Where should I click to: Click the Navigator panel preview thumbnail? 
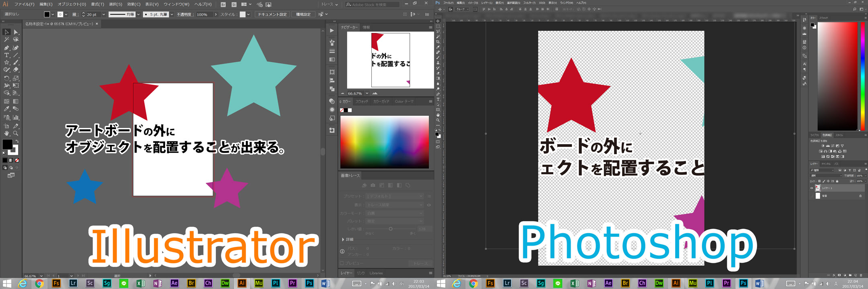click(x=390, y=60)
